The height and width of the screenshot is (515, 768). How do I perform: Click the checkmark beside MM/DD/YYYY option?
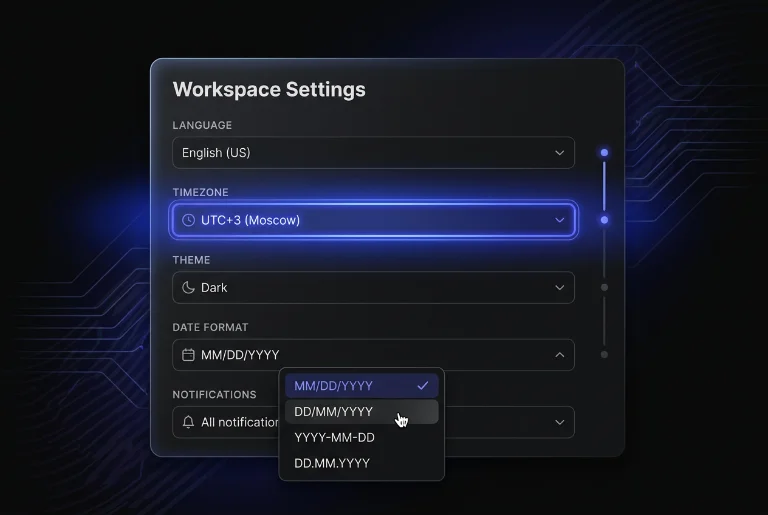[x=423, y=386]
